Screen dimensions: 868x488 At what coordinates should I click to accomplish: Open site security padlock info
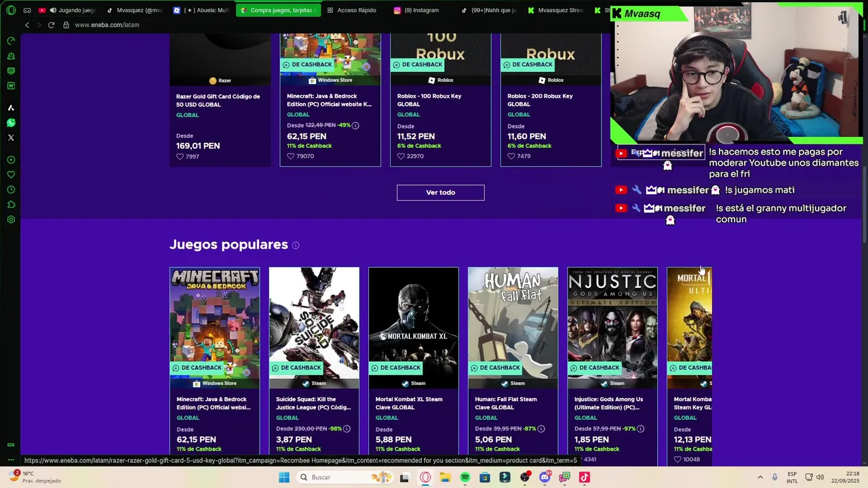pyautogui.click(x=66, y=25)
